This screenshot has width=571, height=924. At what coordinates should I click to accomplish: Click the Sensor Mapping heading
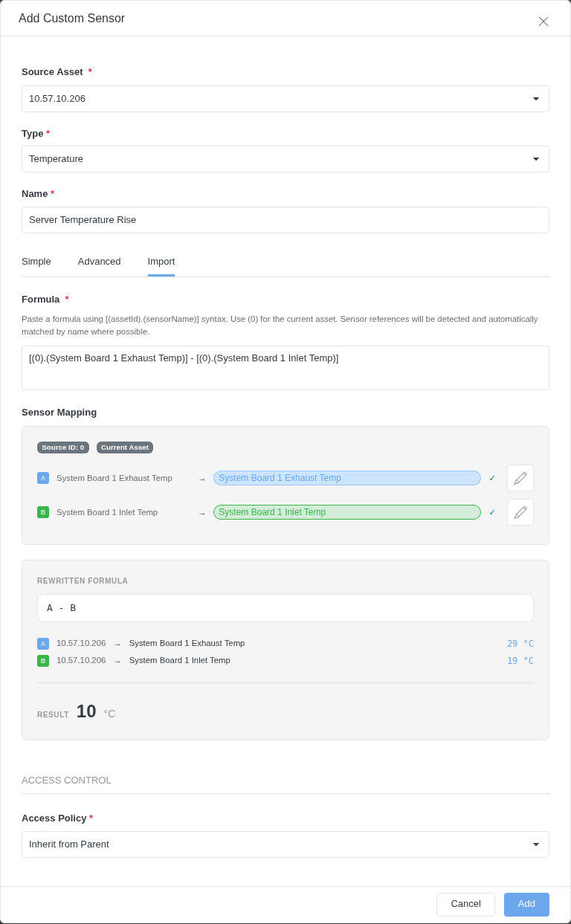point(59,413)
